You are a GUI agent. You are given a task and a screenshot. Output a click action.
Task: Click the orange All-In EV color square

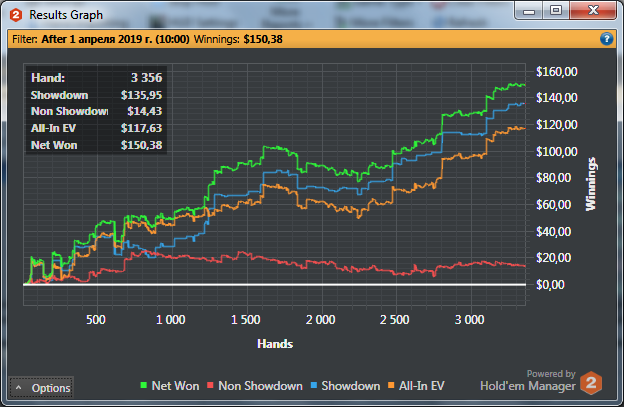click(x=391, y=385)
